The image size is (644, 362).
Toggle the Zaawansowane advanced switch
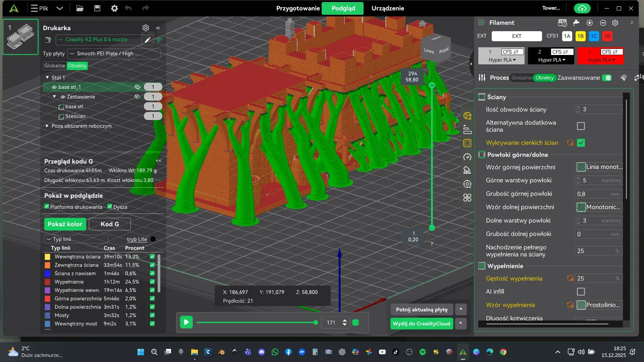tap(606, 78)
